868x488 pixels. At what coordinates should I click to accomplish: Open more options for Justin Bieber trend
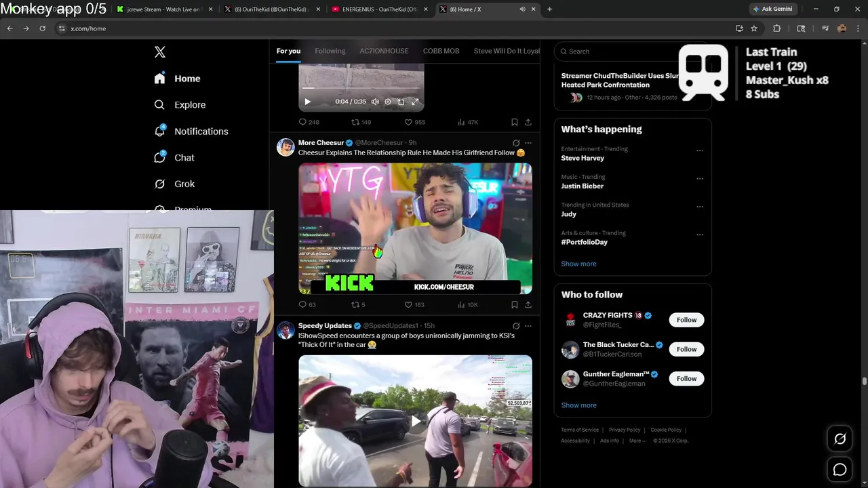pos(700,178)
